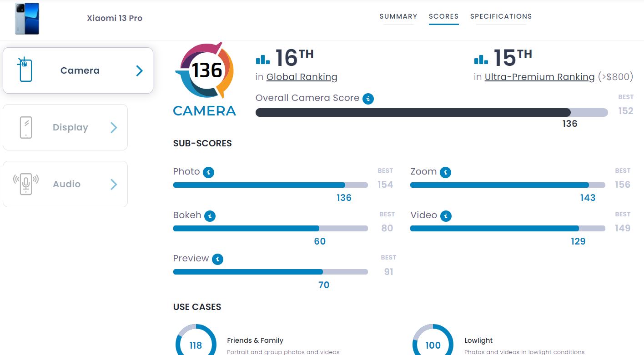Screen dimensions: 644x355
Task: Click the CAMERA label under score badge
Action: coord(205,111)
